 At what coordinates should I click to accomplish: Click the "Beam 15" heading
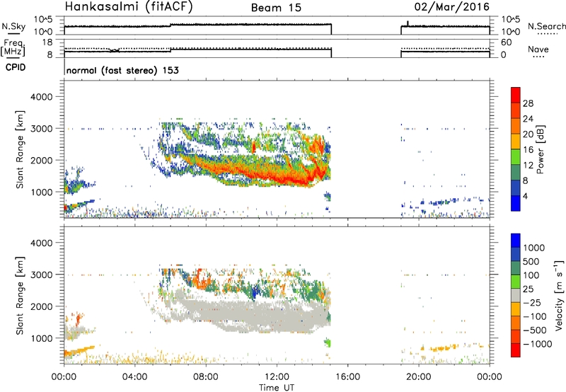[x=276, y=8]
